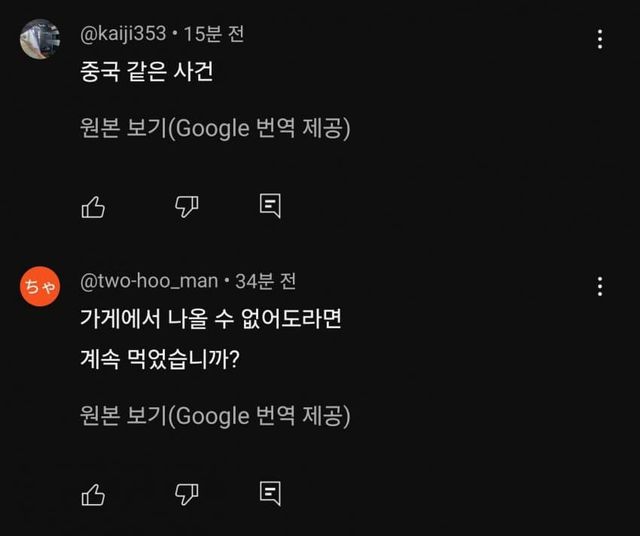Open more options for @two-hoo_man's comment
This screenshot has height=536, width=640.
pyautogui.click(x=600, y=287)
